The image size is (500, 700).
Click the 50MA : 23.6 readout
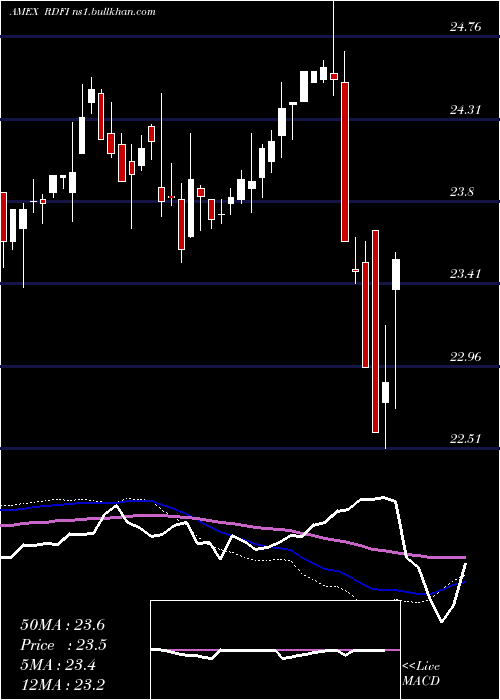tap(62, 625)
